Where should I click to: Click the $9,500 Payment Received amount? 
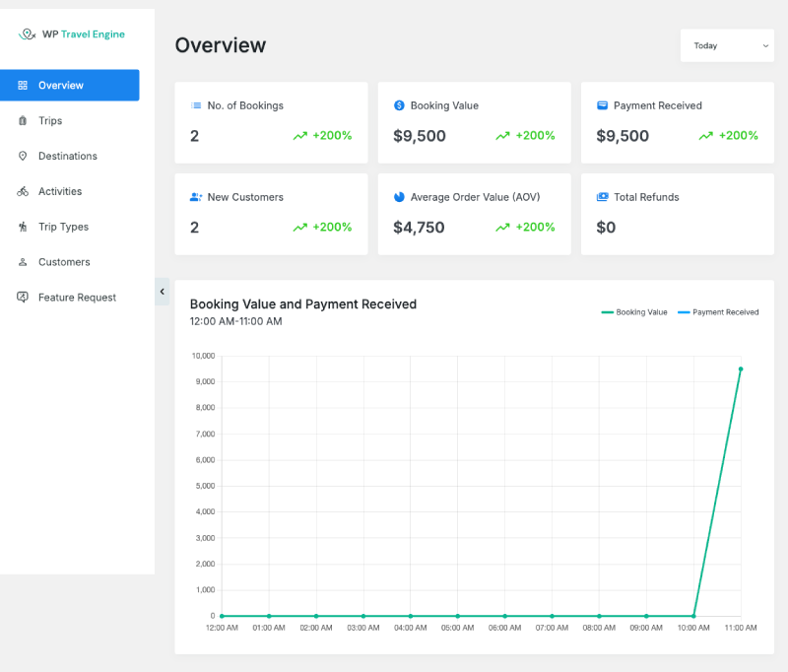click(623, 136)
